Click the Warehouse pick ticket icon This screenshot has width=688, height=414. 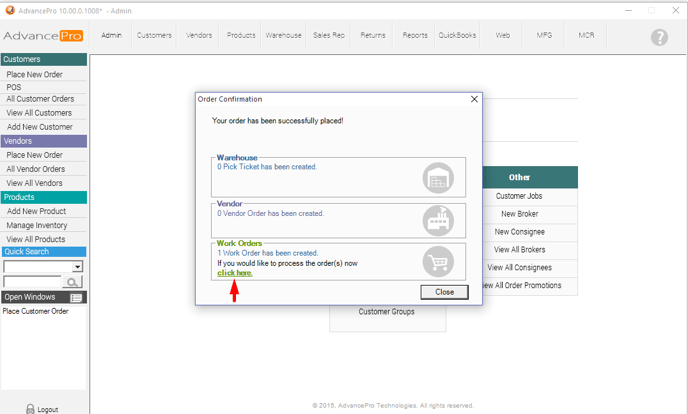coord(438,177)
